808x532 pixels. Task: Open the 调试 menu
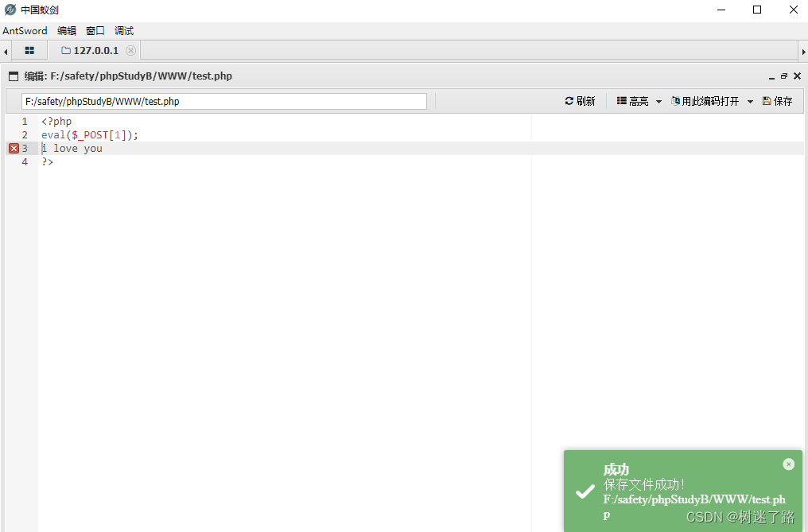124,30
